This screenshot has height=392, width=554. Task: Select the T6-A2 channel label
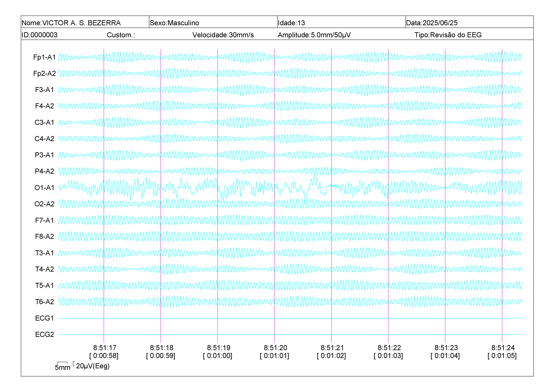[45, 302]
